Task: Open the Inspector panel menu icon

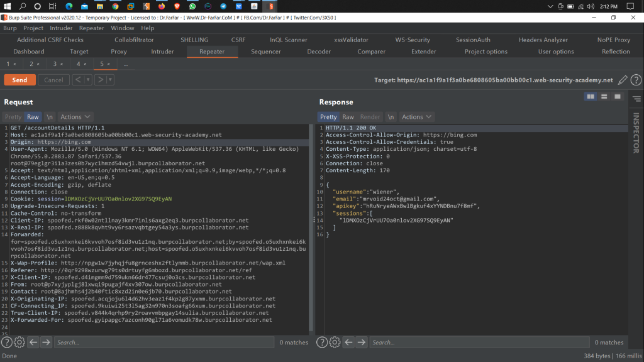Action: 636,99
